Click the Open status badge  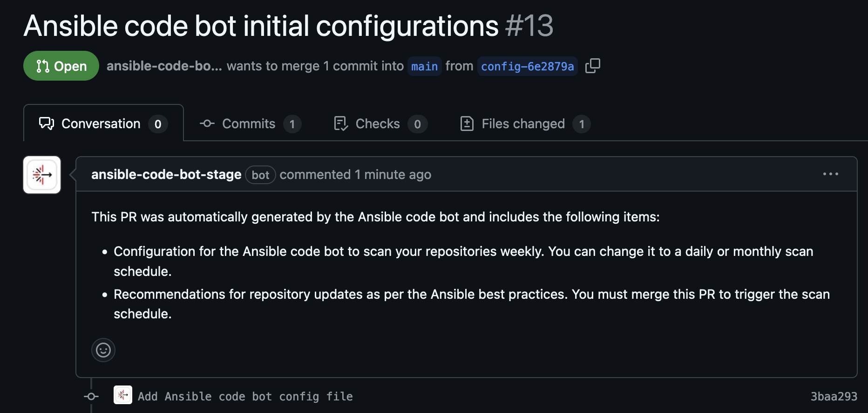tap(61, 66)
